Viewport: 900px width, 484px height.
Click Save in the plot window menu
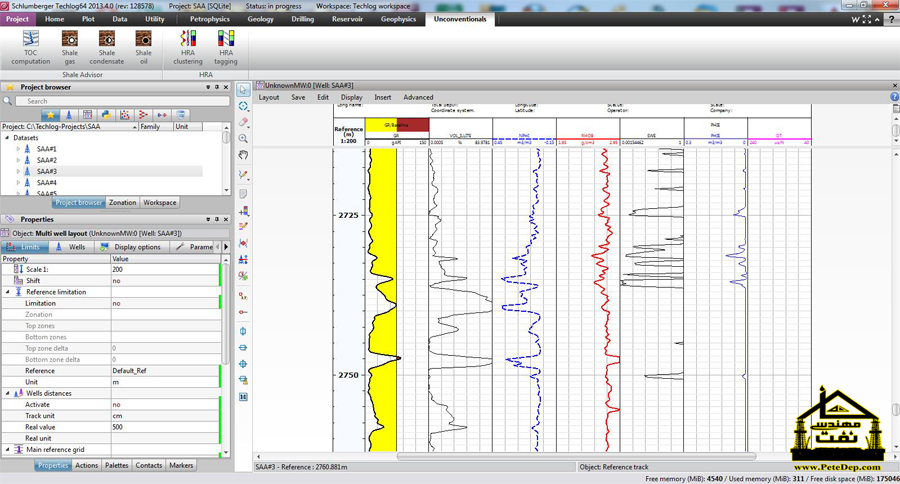pos(298,98)
